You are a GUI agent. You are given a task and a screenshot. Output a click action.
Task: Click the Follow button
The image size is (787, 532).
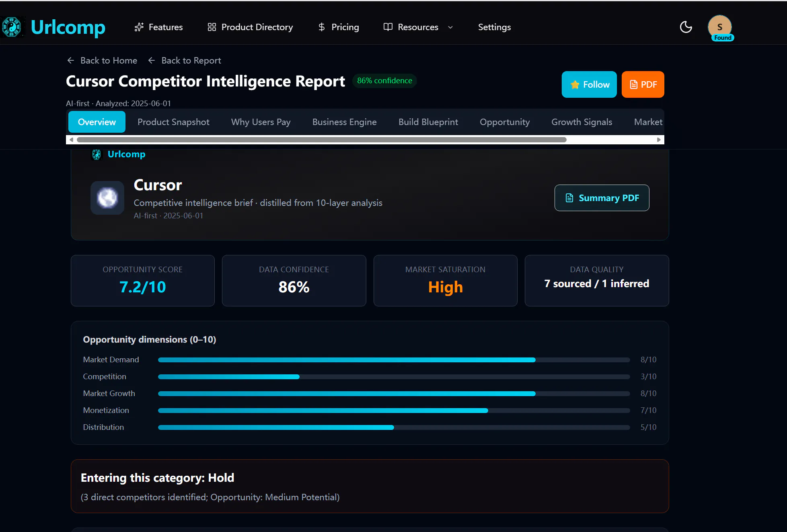589,84
